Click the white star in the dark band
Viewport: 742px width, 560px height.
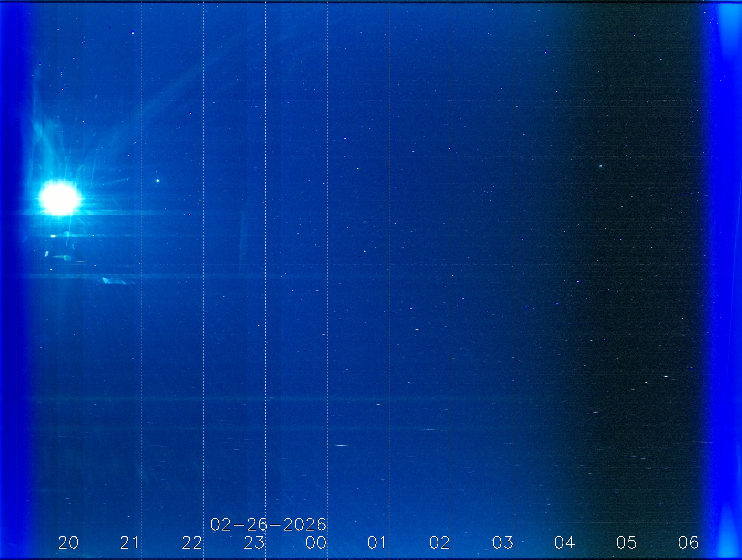[x=600, y=166]
